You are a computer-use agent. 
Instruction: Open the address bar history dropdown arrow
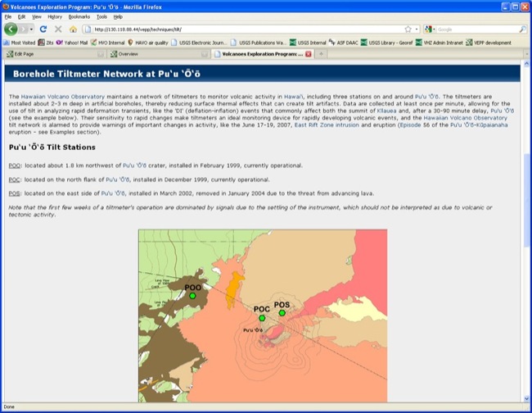[x=417, y=29]
